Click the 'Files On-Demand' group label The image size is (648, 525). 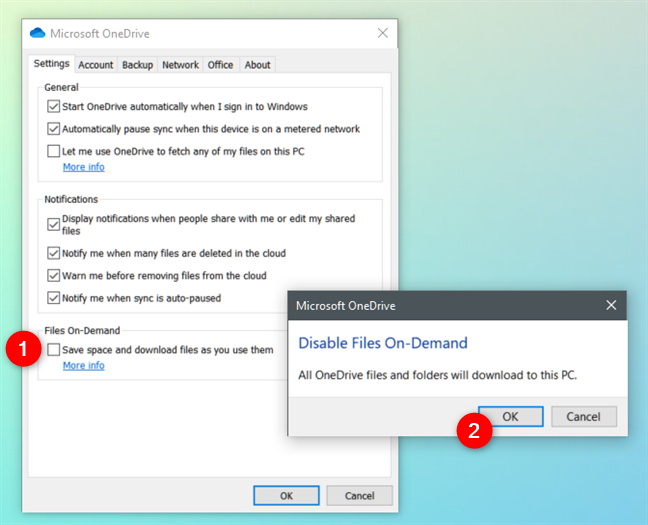(x=82, y=331)
